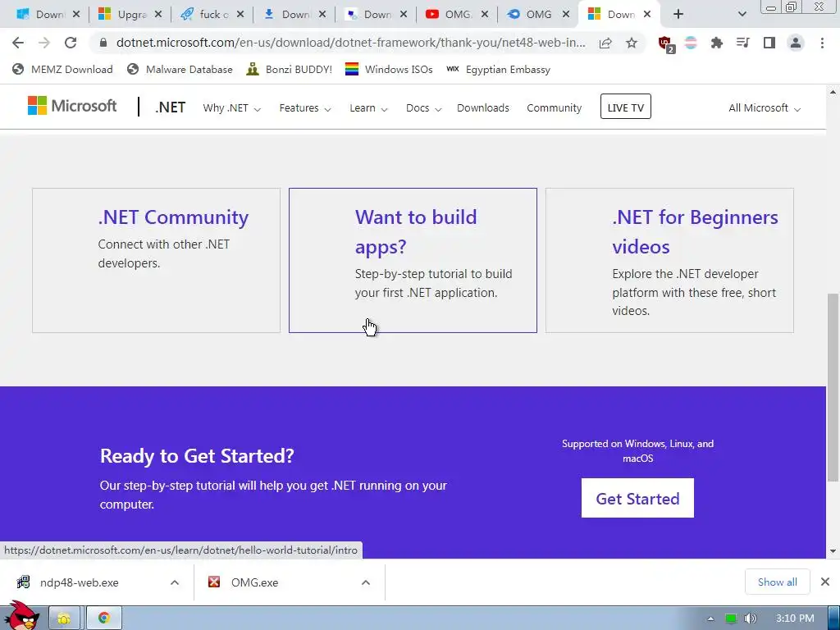Expand the Learn menu
Viewport: 840px width, 630px height.
(x=368, y=108)
